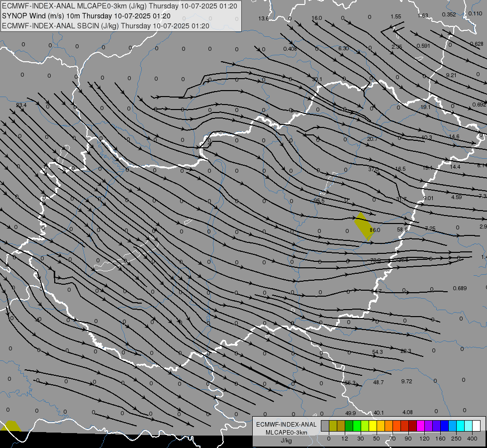Click the 4.08 value near the bottom

click(x=407, y=412)
